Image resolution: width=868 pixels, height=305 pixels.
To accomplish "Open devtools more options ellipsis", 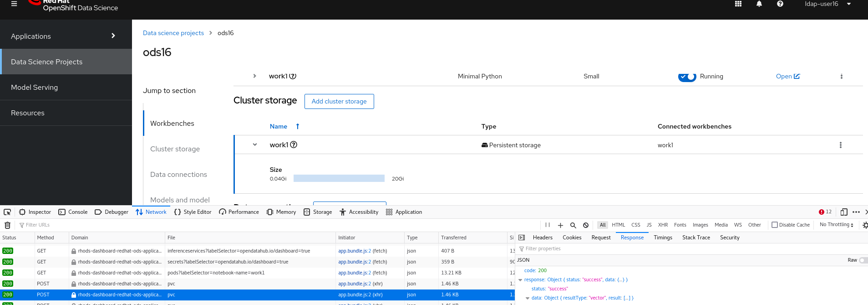I will tap(856, 212).
